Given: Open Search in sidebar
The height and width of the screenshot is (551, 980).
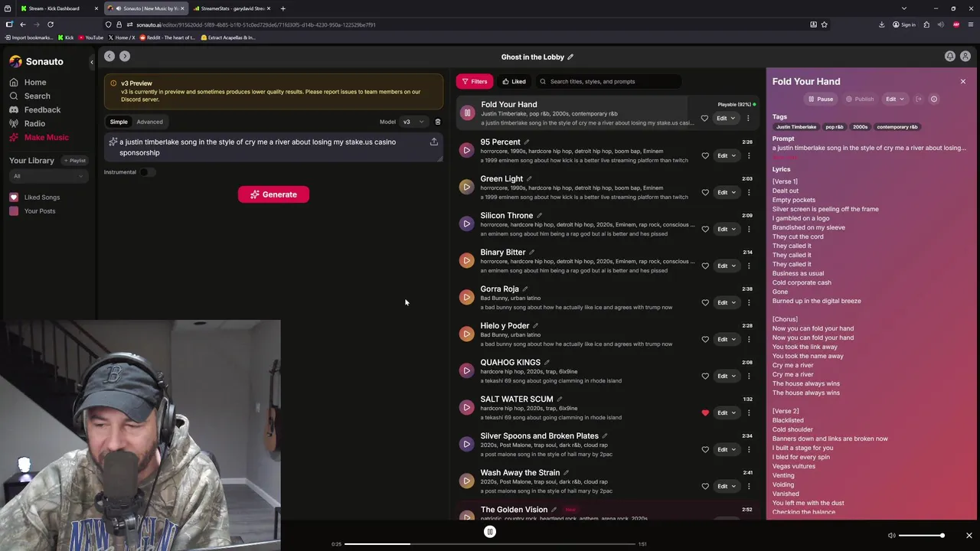Looking at the screenshot, I should point(30,96).
